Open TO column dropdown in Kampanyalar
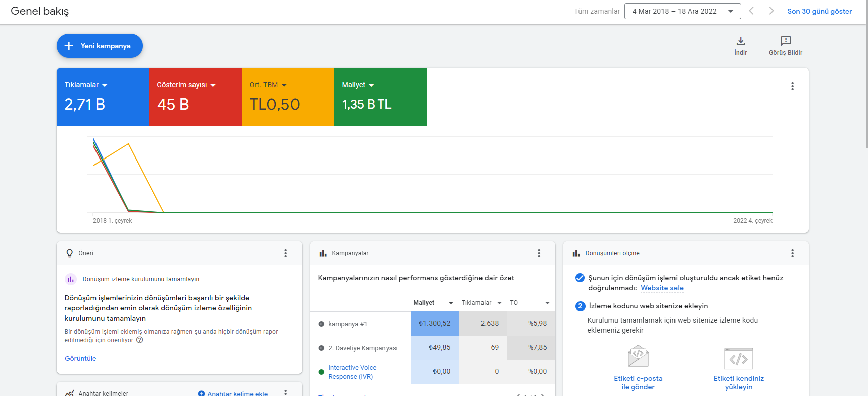 coord(530,303)
